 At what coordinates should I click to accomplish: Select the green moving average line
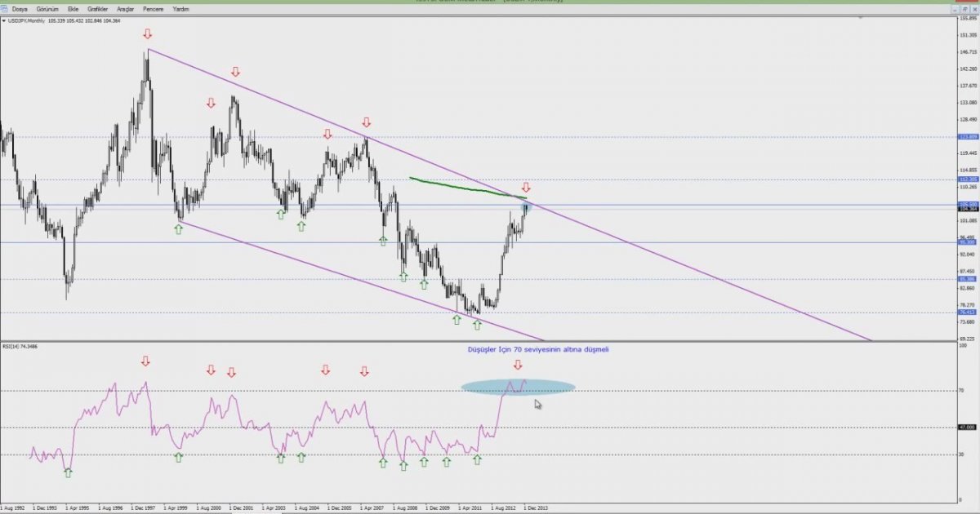coord(468,188)
